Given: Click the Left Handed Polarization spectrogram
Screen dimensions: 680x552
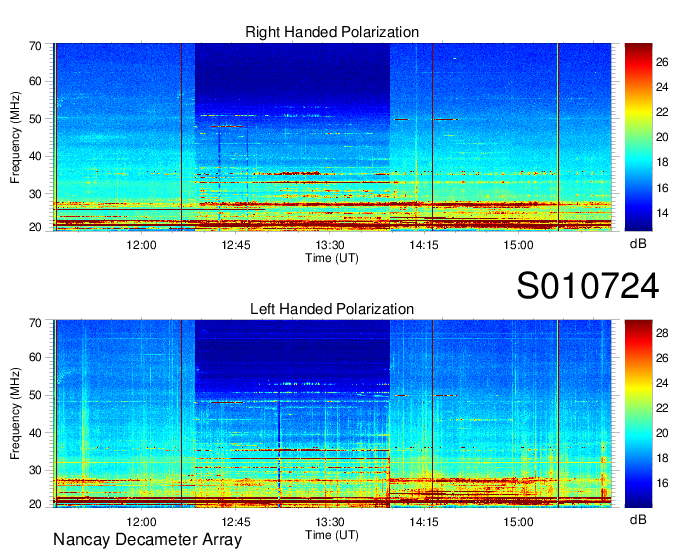Looking at the screenshot, I should 332,414.
